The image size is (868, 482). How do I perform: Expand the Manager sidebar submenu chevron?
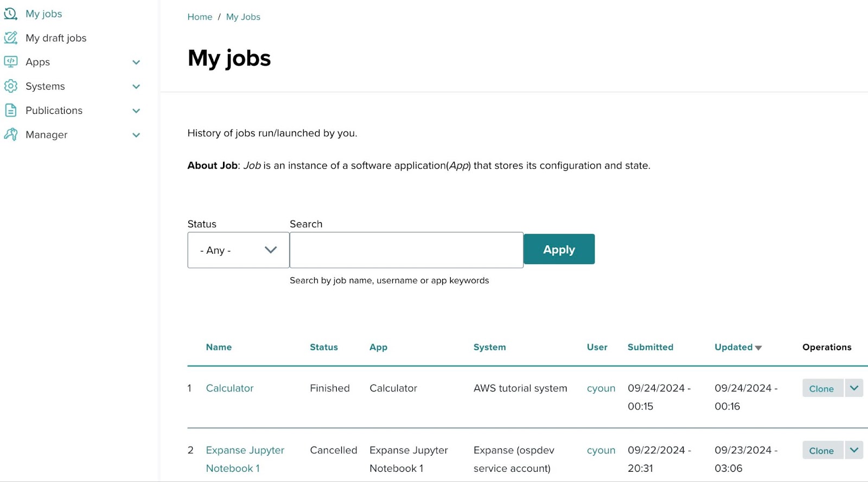tap(136, 135)
